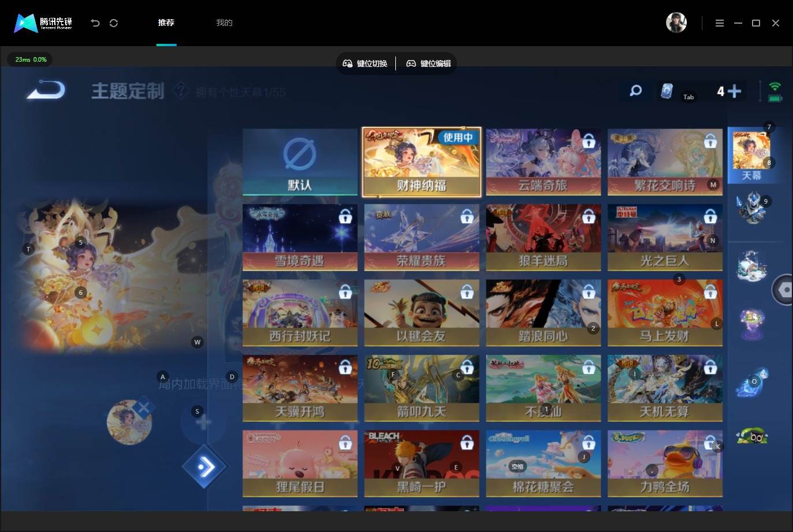This screenshot has width=793, height=532.
Task: Select the green bug category icon
Action: (x=751, y=436)
